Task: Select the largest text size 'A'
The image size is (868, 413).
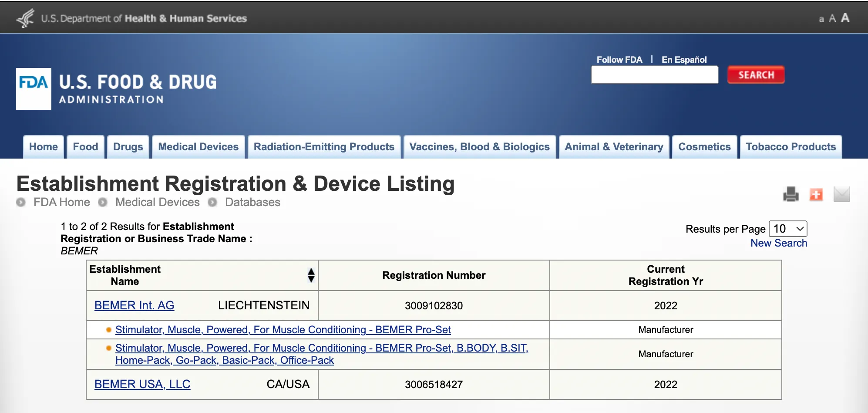Action: coord(845,17)
